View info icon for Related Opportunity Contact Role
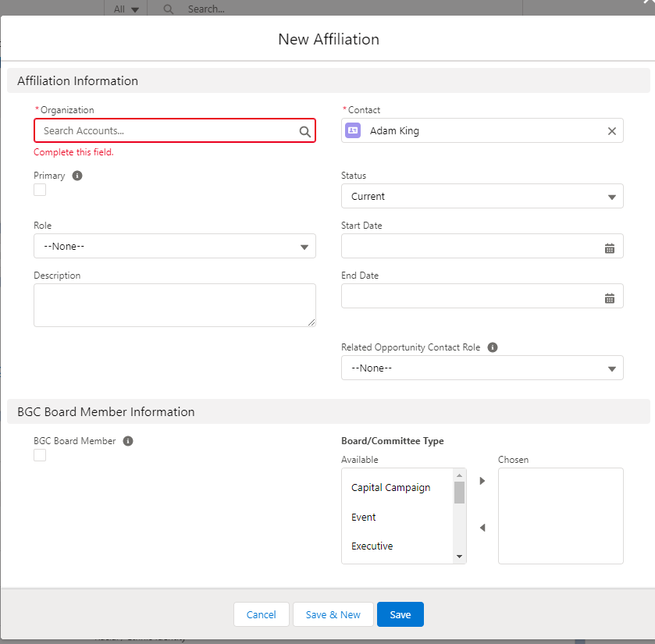 click(x=493, y=347)
